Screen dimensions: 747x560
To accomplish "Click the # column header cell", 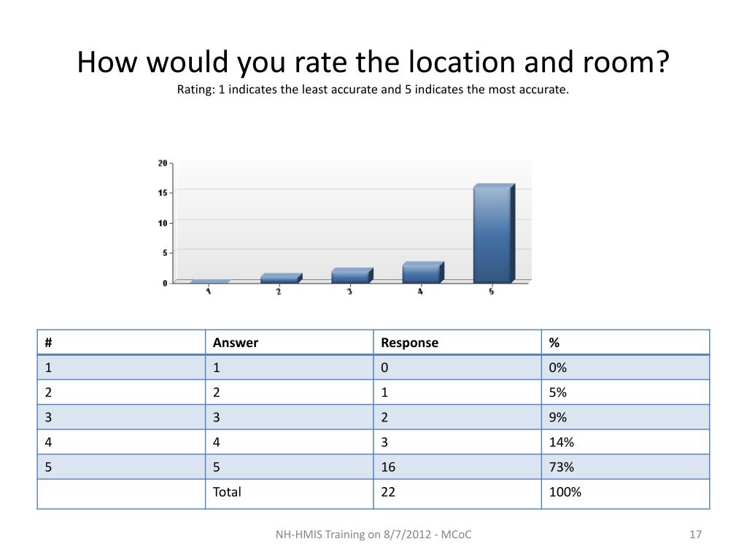I will 121,343.
